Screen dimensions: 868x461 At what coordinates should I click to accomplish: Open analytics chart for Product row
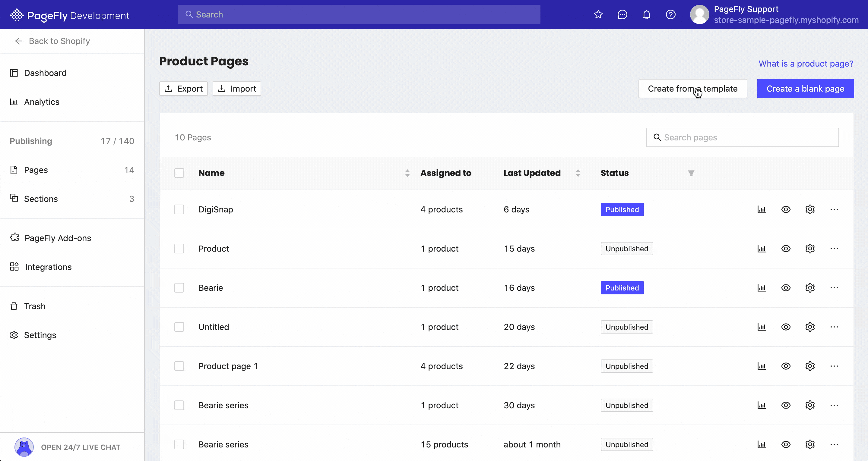click(762, 249)
